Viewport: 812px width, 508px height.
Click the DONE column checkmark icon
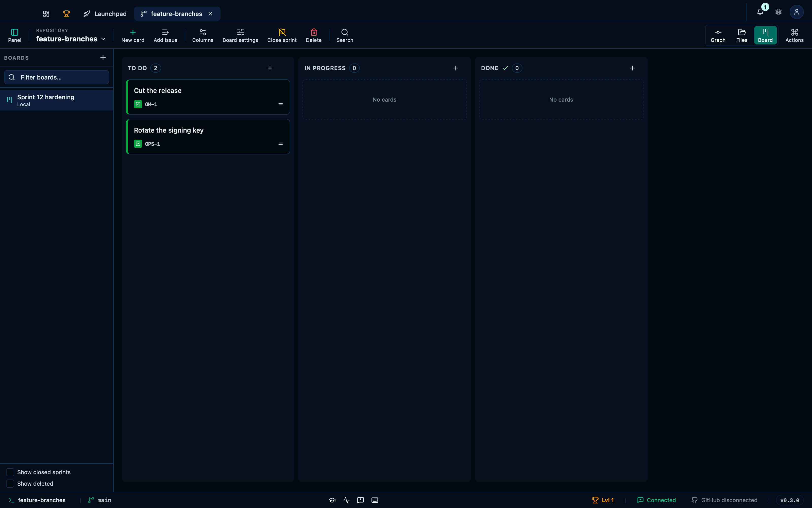505,68
